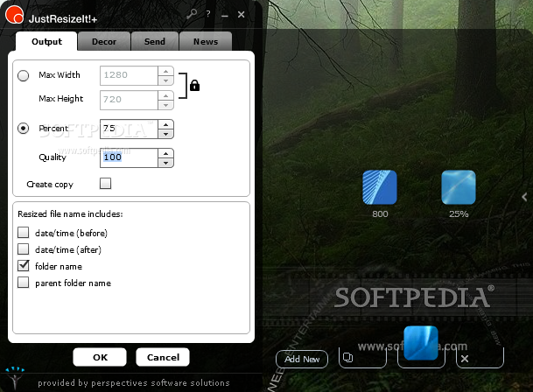Click the Percent input field showing 75

click(x=129, y=129)
